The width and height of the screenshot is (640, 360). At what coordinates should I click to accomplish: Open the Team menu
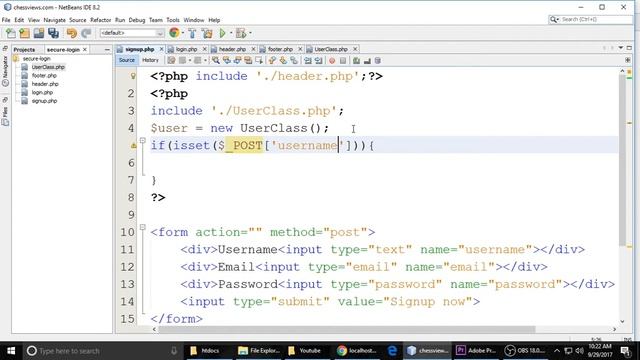[x=156, y=20]
